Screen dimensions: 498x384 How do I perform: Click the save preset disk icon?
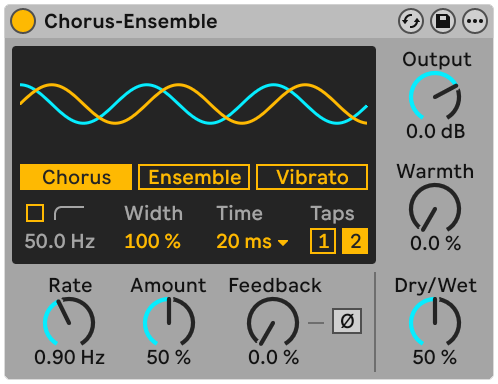[x=443, y=21]
